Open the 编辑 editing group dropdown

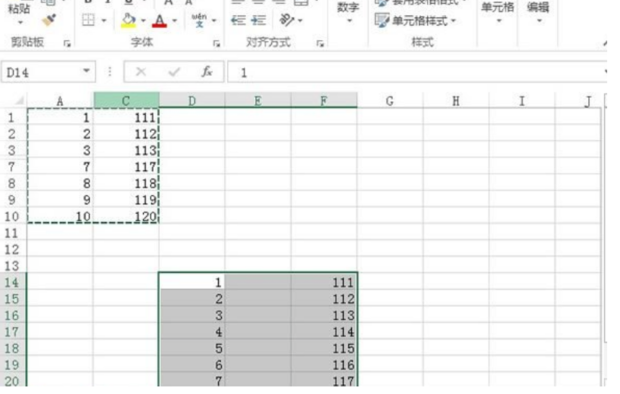[x=538, y=13]
